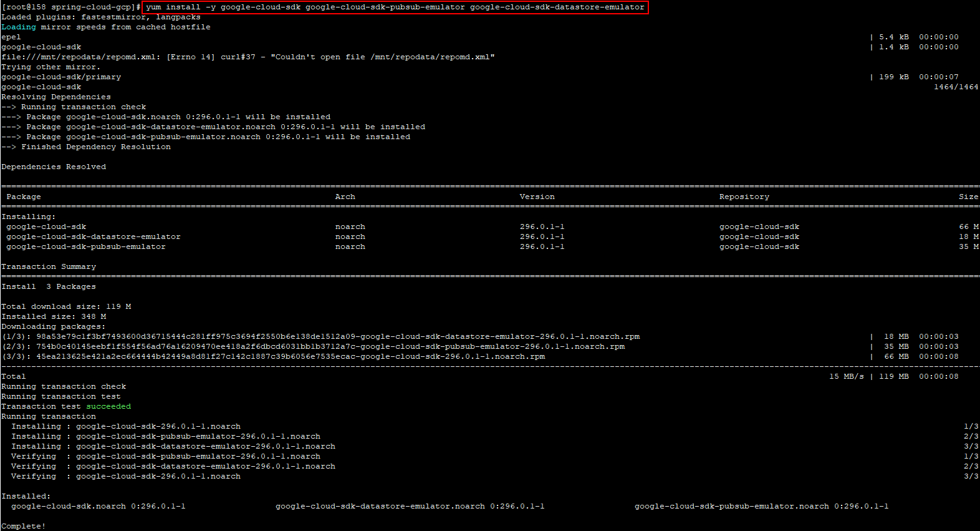The image size is (980, 531).
Task: Click 'noarch' in the google-cloud-sdk table row
Action: (x=350, y=227)
